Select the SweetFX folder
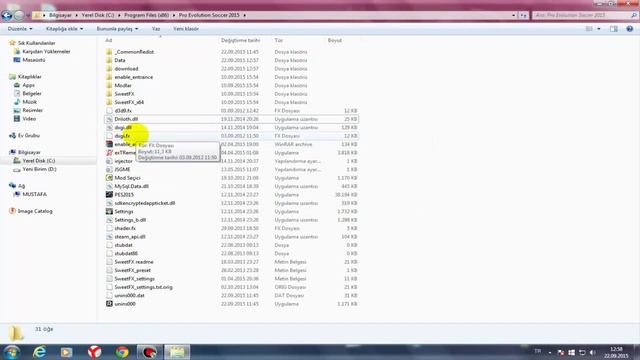The width and height of the screenshot is (640, 360). (x=124, y=94)
